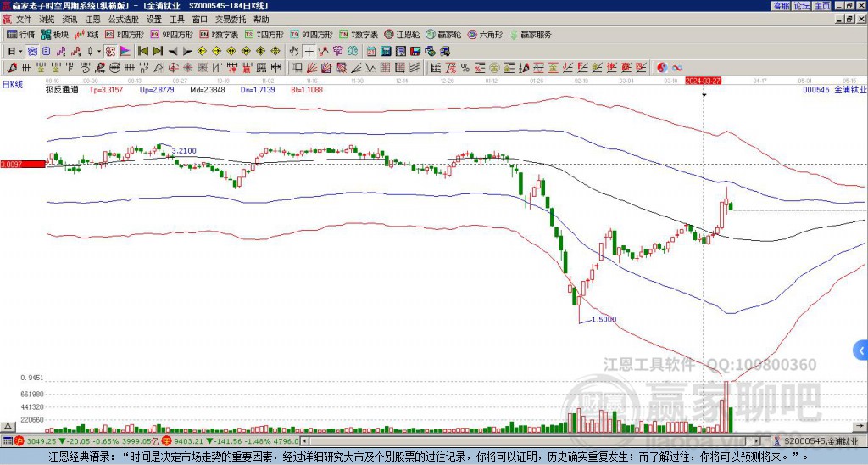This screenshot has width=868, height=465.
Task: Click the 2024-03-27 date marker
Action: (703, 81)
